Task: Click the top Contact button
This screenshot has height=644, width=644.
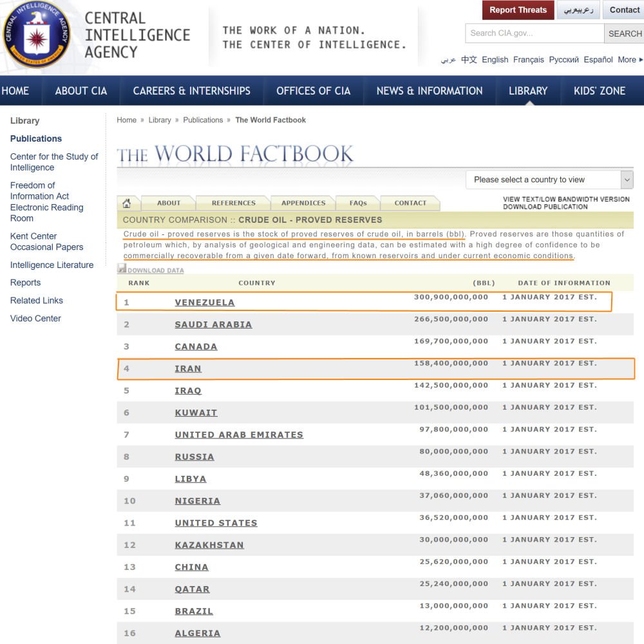Action: [624, 10]
